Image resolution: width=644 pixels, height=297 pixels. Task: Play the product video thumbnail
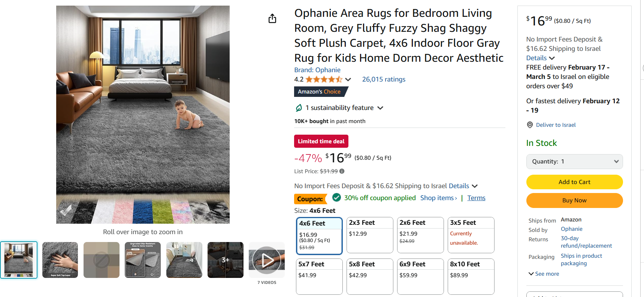click(x=267, y=260)
